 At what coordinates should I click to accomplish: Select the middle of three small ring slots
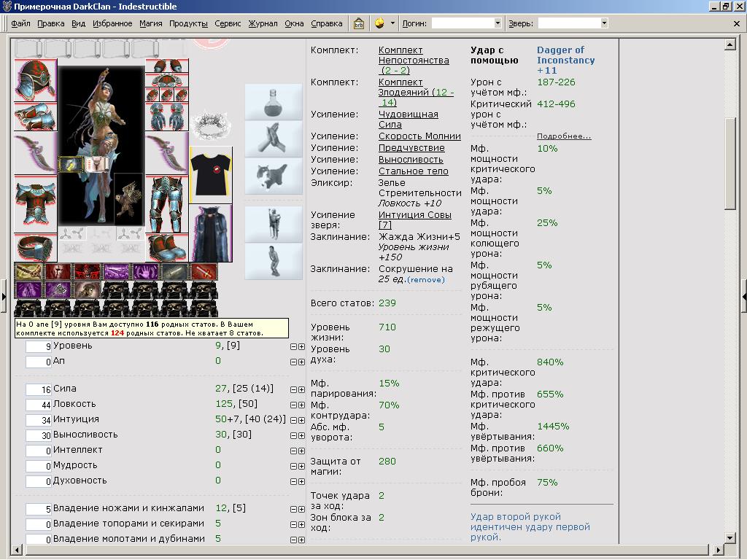(167, 94)
